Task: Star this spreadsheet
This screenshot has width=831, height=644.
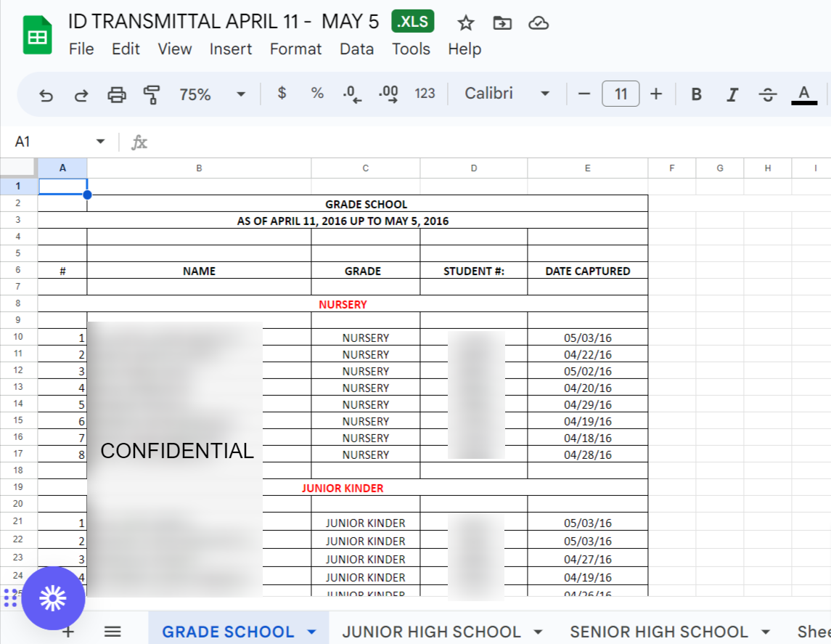Action: [465, 23]
